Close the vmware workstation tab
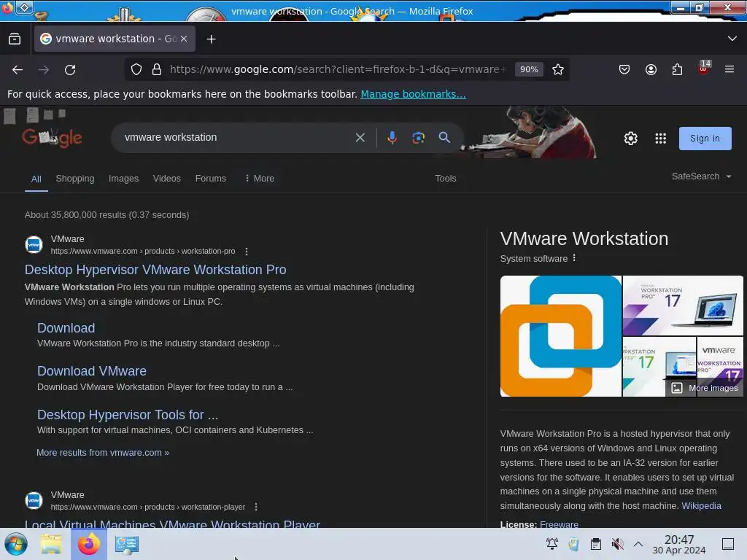The height and width of the screenshot is (560, 747). click(184, 39)
